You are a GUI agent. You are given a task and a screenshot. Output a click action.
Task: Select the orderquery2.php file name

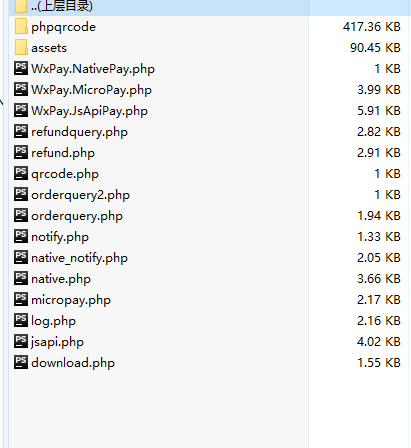(x=80, y=195)
